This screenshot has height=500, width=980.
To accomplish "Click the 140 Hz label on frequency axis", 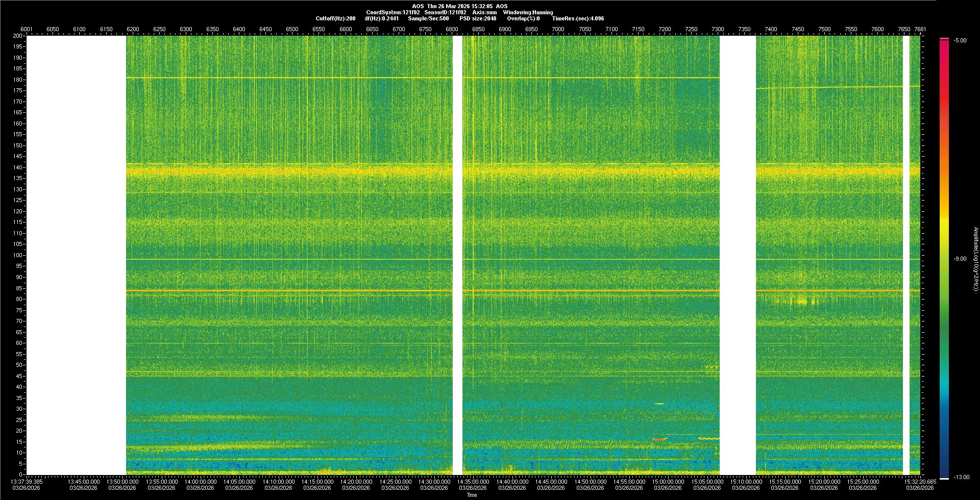I will [18, 167].
